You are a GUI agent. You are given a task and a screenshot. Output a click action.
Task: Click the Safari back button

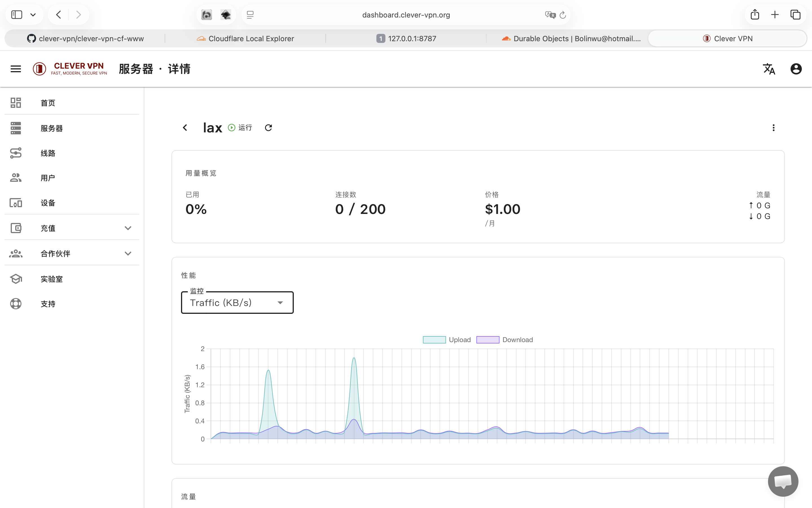pos(58,15)
